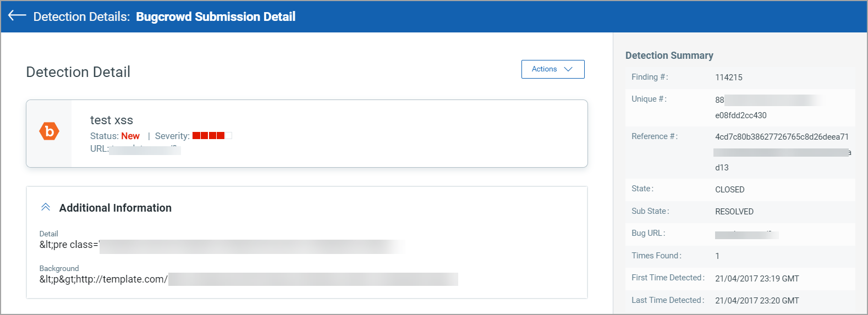Go back using the left arrow icon

[17, 16]
